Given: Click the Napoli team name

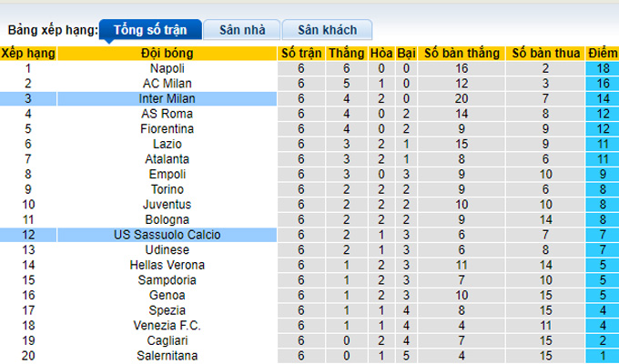Looking at the screenshot, I should [166, 68].
